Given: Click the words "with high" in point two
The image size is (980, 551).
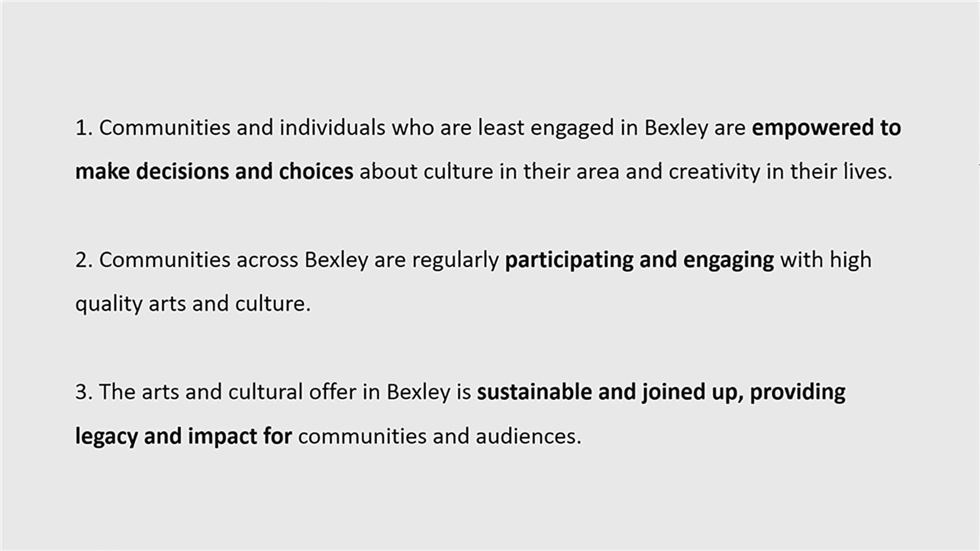Looking at the screenshot, I should pos(826,260).
